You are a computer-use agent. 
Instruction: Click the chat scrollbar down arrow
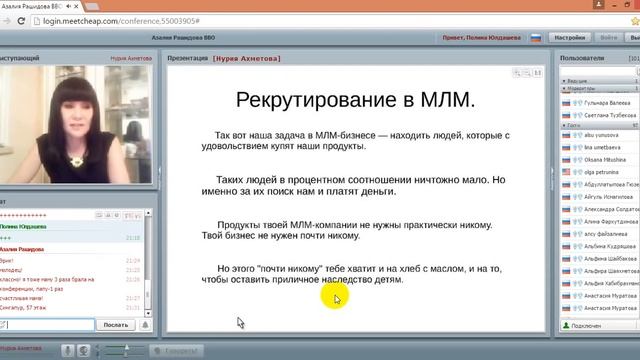(148, 313)
